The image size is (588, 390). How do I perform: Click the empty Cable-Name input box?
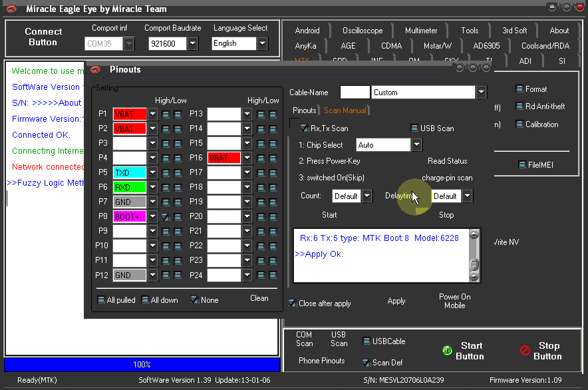pyautogui.click(x=355, y=93)
